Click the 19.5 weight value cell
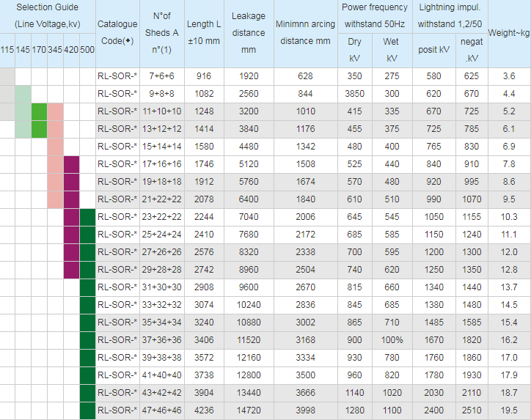531x420 pixels. 509,410
